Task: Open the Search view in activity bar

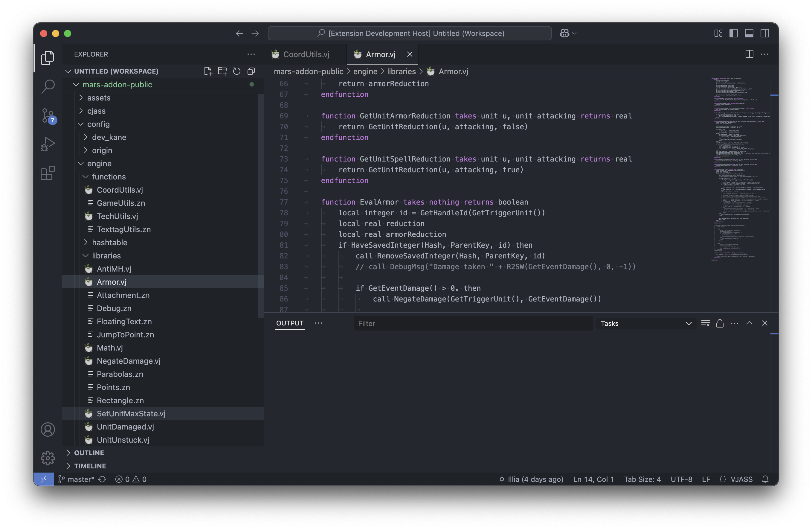Action: pos(48,86)
